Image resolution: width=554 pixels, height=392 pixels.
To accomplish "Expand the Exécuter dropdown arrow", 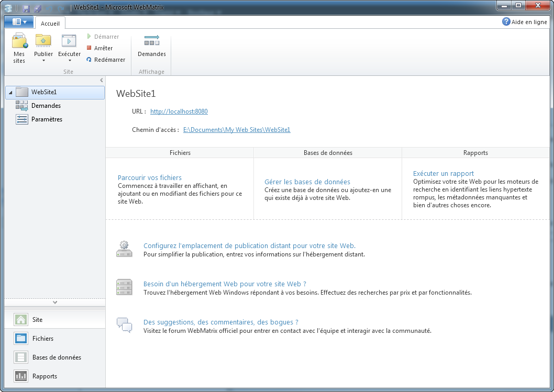I will click(x=69, y=61).
